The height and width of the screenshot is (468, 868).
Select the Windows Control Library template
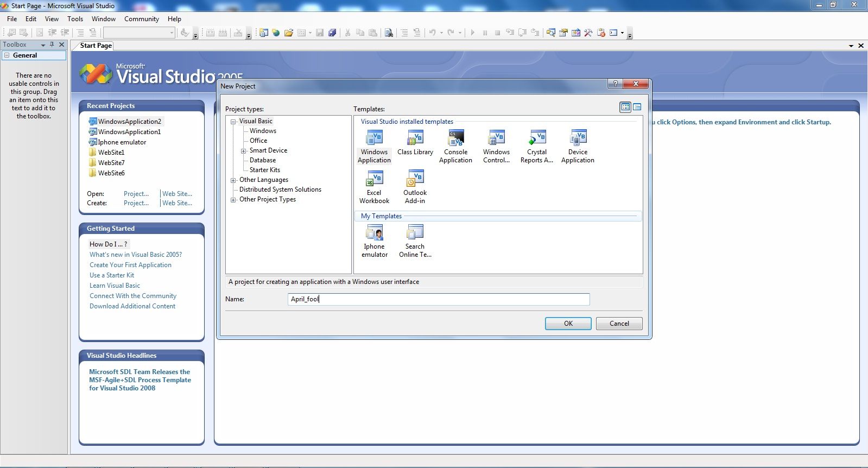497,147
